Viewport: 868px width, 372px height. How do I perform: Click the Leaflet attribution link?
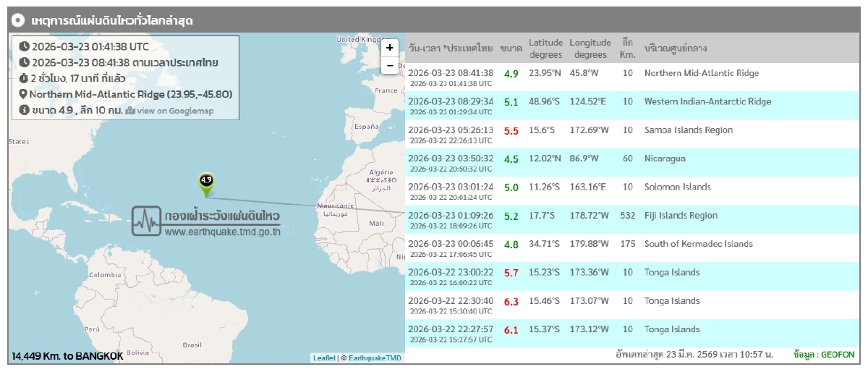pyautogui.click(x=324, y=358)
